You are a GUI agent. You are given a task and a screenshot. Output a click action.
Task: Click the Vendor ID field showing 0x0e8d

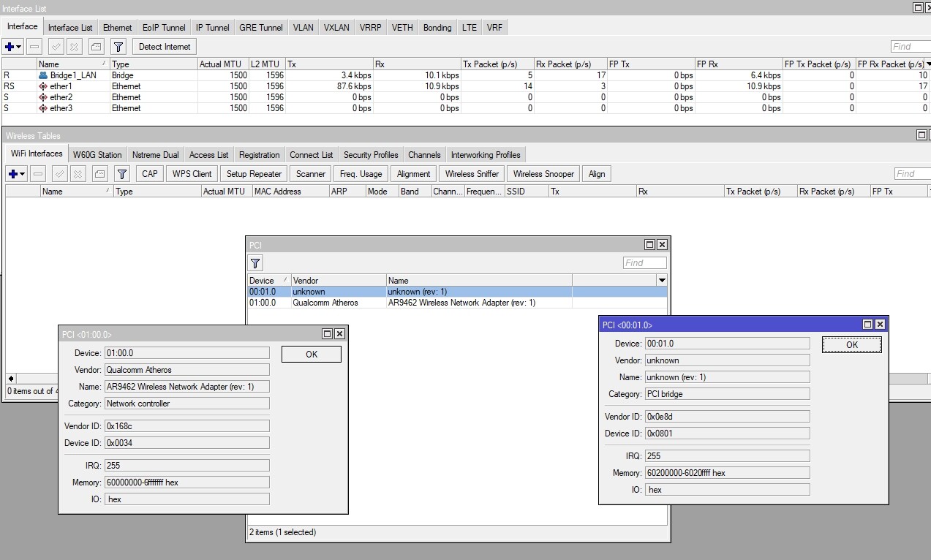(727, 417)
